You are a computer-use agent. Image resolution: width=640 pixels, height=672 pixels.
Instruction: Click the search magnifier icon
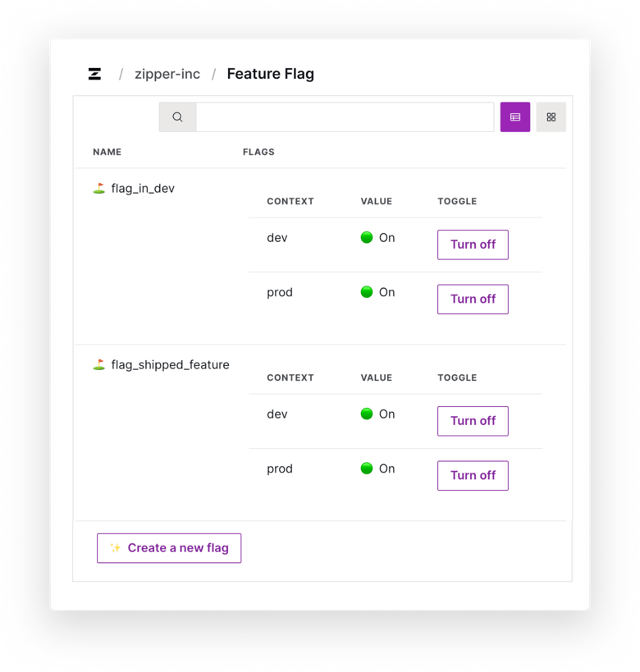[177, 117]
